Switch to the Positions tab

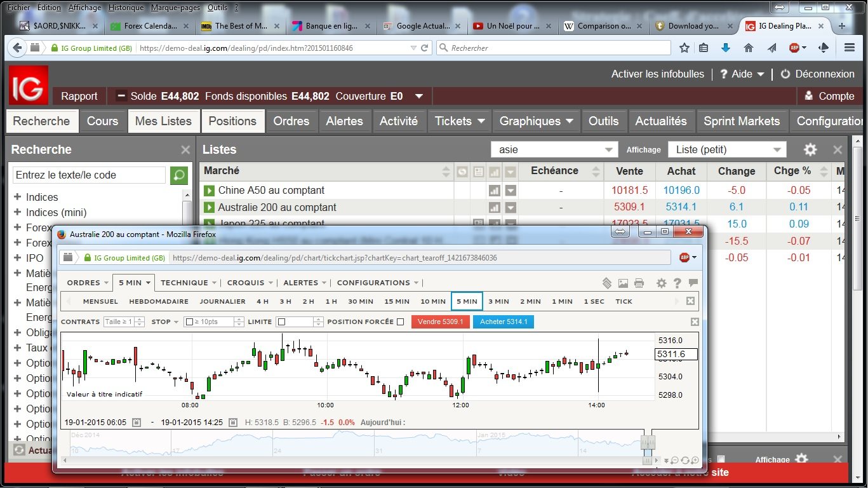tap(232, 121)
